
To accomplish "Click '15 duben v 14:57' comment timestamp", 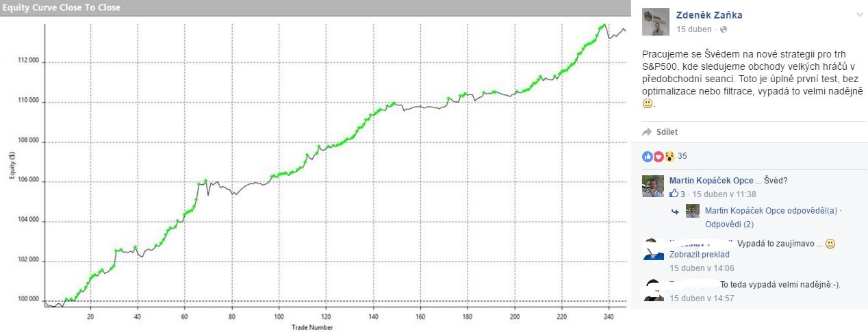I will pos(702,298).
